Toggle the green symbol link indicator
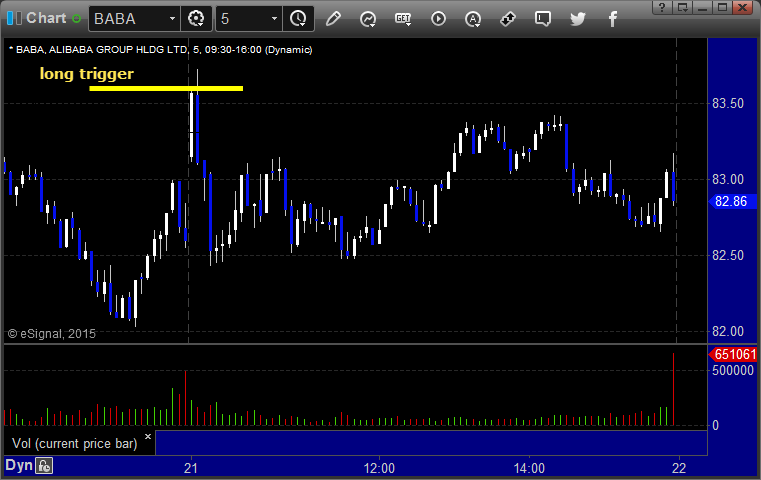 76,19
